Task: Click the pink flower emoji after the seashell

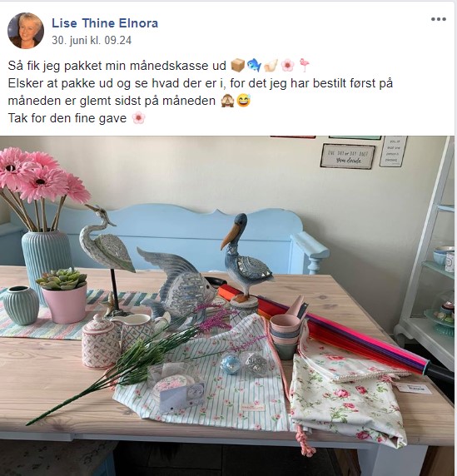Action: click(x=287, y=65)
